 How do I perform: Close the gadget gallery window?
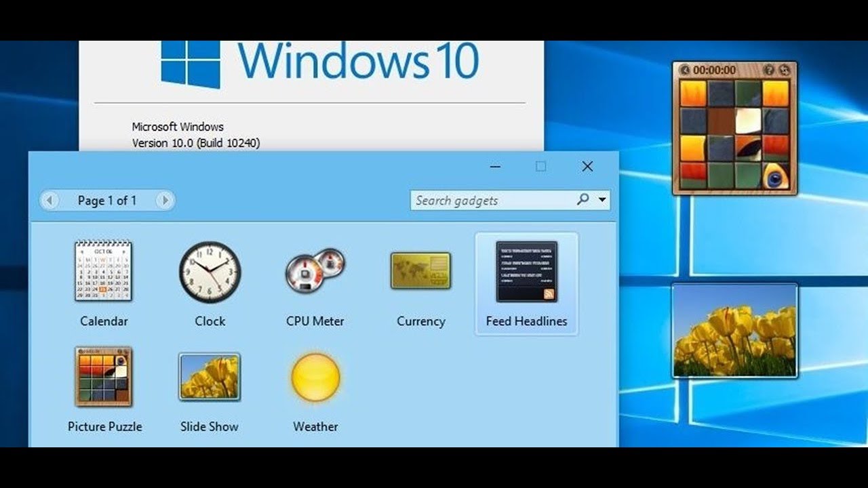[587, 166]
